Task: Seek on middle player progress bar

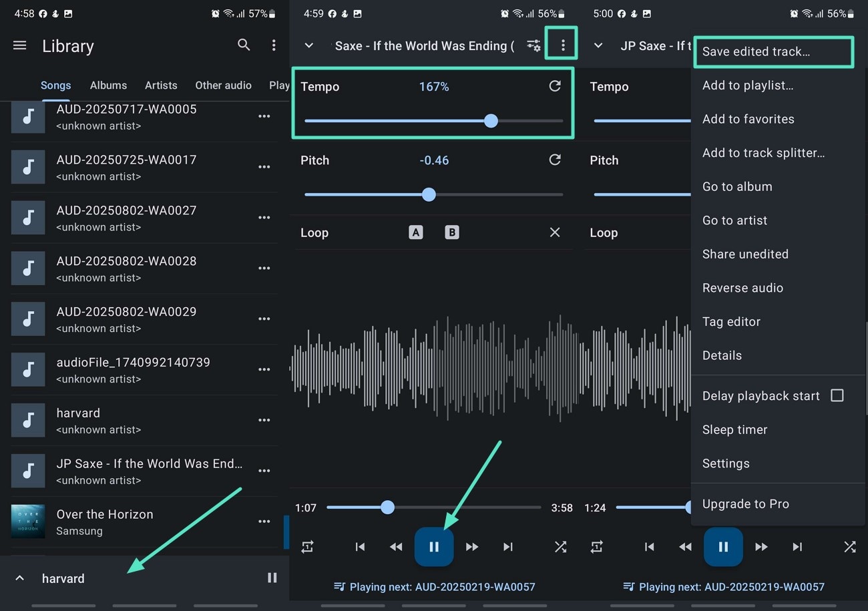Action: click(433, 507)
